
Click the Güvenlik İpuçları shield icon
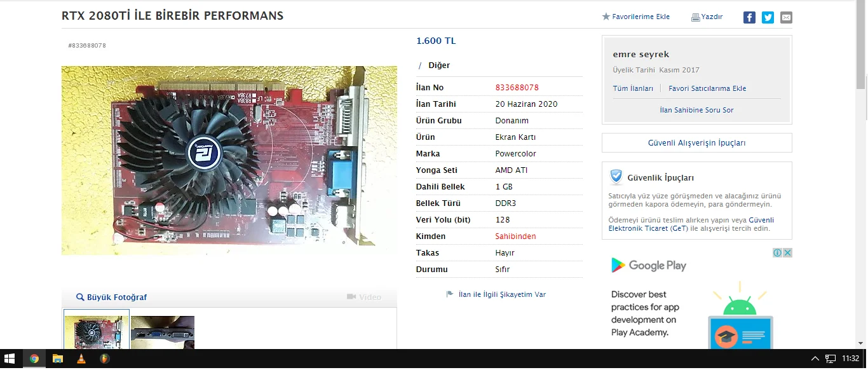(x=616, y=177)
